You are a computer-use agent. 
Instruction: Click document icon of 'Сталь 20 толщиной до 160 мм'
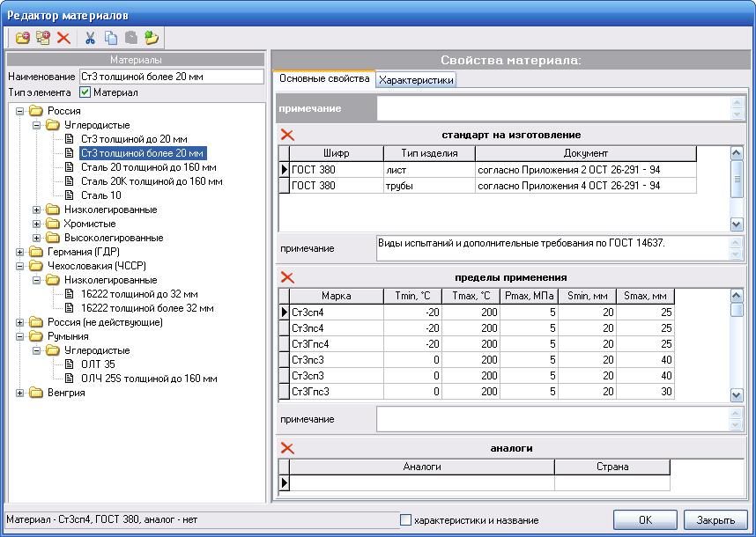coord(70,167)
